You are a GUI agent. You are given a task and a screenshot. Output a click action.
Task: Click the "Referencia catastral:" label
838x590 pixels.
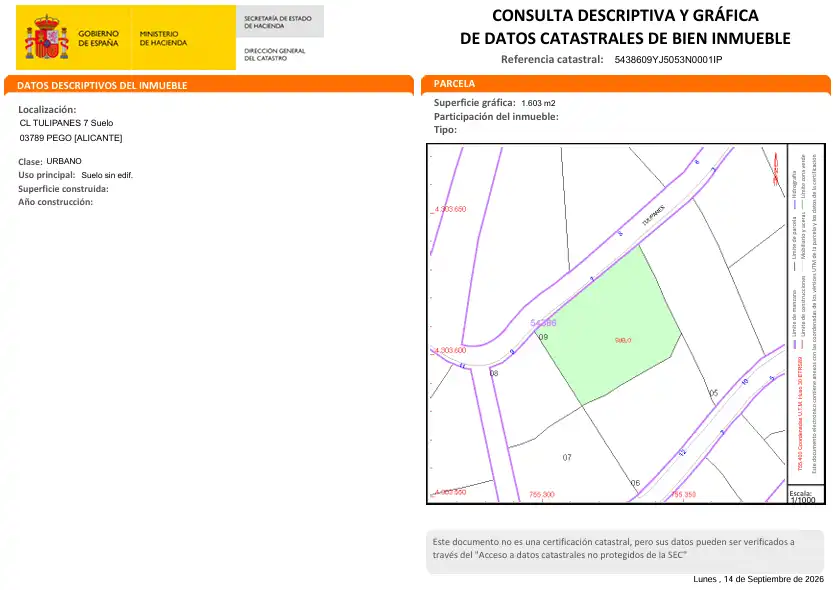point(552,59)
